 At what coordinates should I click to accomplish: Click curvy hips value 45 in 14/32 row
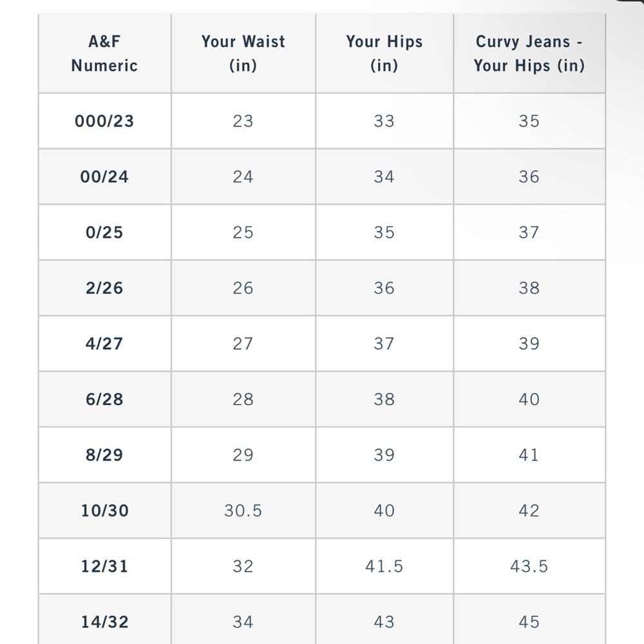[x=529, y=622]
